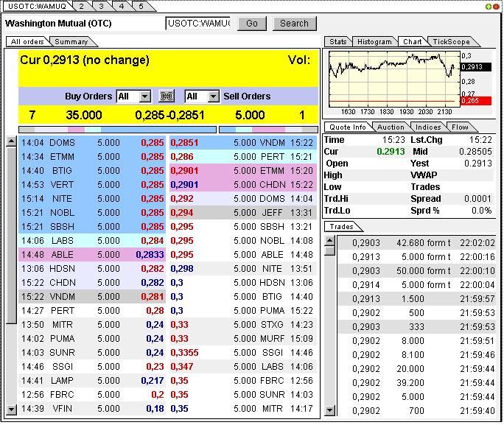This screenshot has height=425, width=504.
Task: Click the 50.000 form t trade row
Action: [416, 271]
